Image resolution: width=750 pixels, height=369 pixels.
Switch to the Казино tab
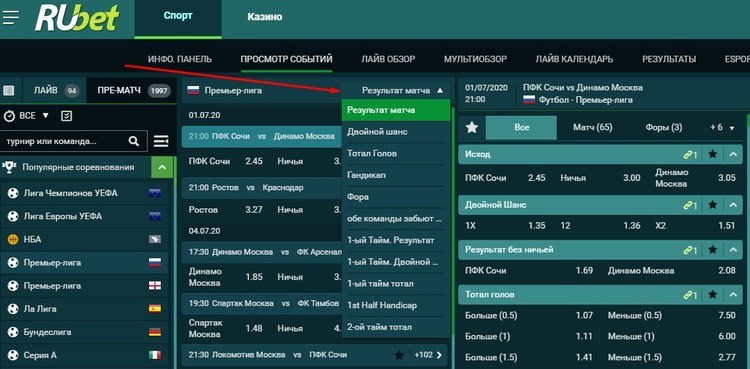pos(265,17)
